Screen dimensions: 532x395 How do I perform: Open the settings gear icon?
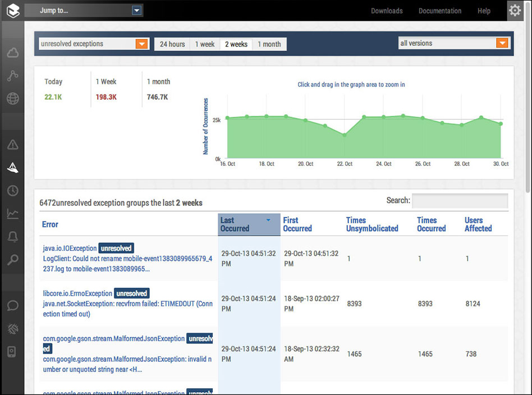click(515, 11)
